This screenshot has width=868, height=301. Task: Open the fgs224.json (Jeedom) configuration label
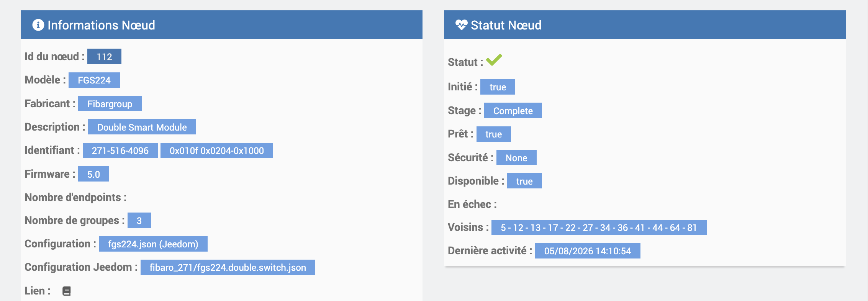[x=153, y=244]
